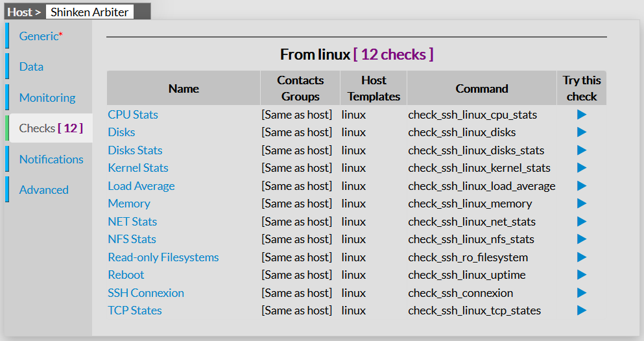The width and height of the screenshot is (644, 341).
Task: Go to the Monitoring tab
Action: [47, 98]
